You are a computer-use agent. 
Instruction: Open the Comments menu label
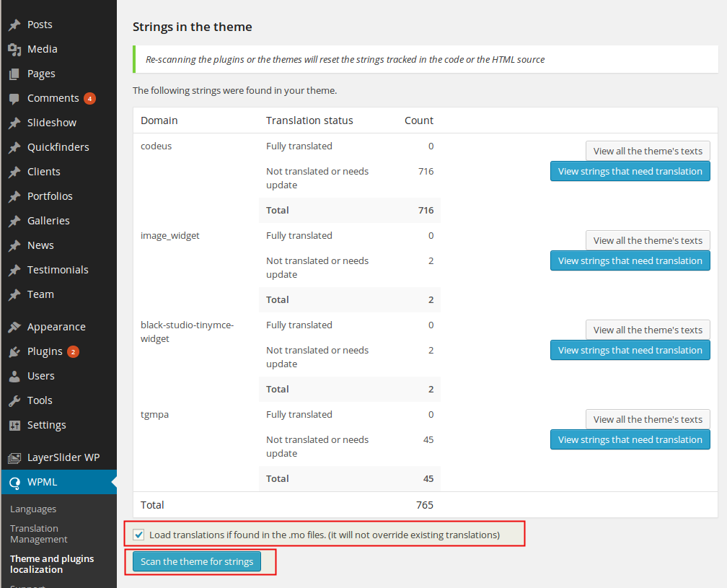point(53,98)
